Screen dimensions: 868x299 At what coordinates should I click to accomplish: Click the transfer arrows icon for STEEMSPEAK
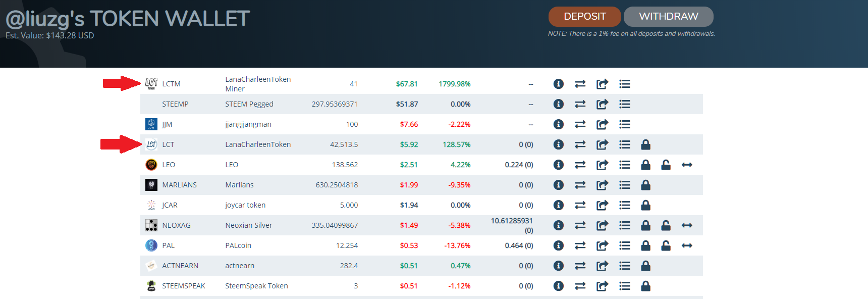click(580, 286)
